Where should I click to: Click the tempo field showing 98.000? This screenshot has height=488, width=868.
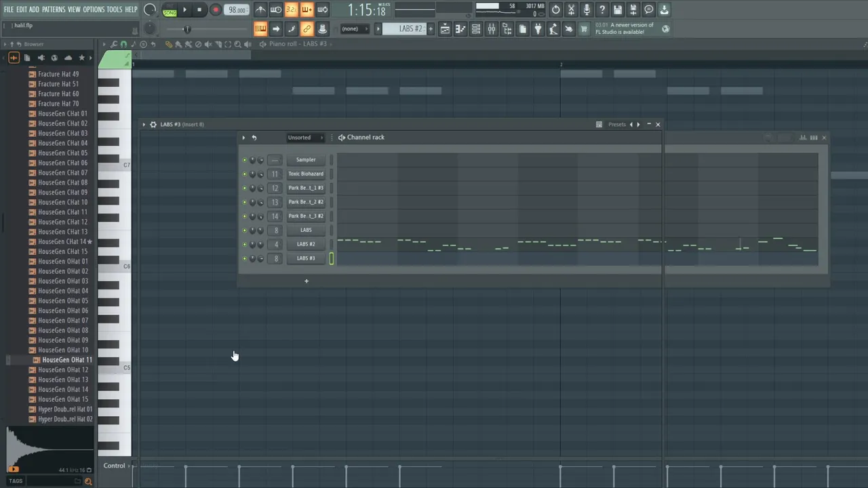(x=237, y=9)
